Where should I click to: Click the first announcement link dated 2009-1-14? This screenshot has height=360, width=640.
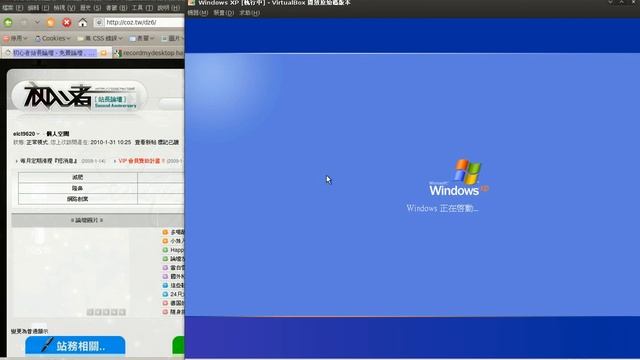[x=49, y=161]
